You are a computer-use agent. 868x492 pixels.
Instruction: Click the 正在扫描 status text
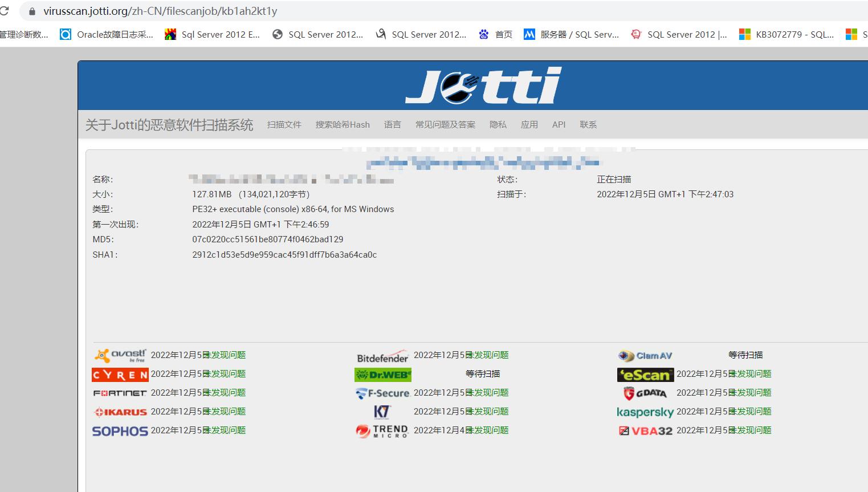(x=614, y=179)
